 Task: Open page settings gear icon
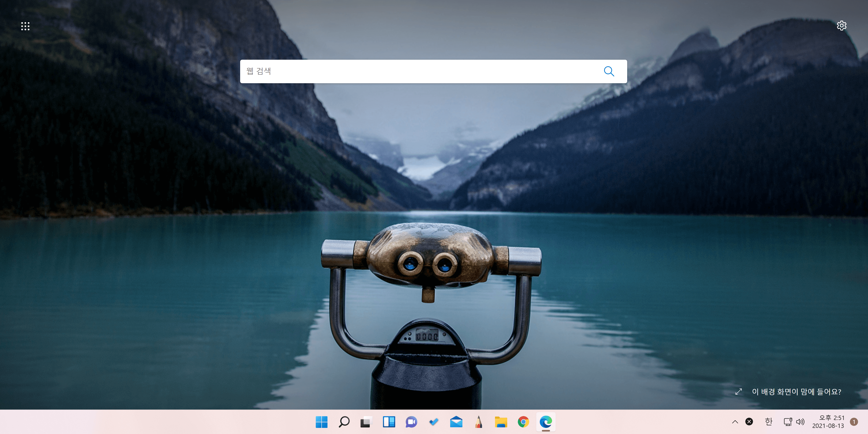841,26
